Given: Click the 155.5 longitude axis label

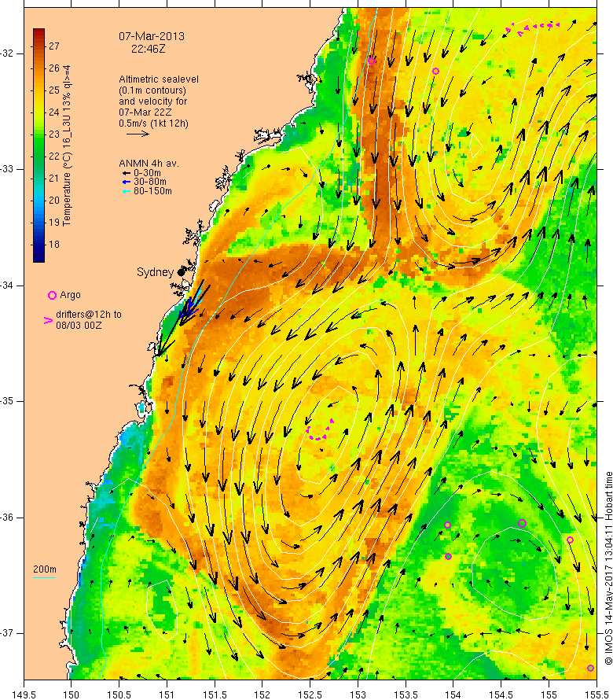Looking at the screenshot, I should (x=596, y=695).
